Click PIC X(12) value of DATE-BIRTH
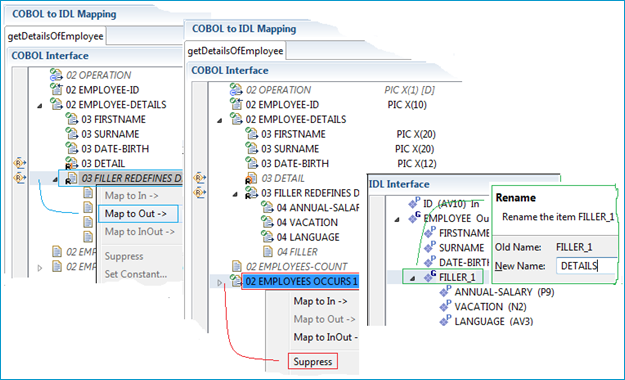The image size is (625, 380). pyautogui.click(x=417, y=163)
